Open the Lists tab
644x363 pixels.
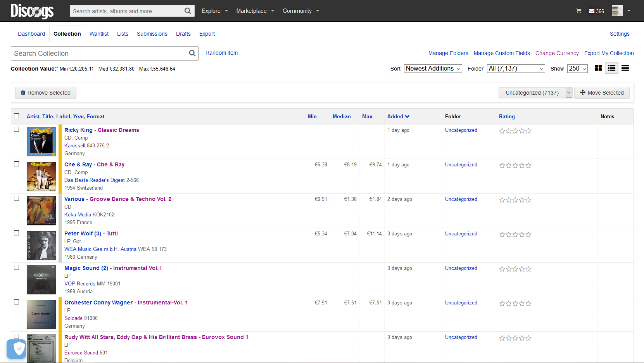click(123, 34)
